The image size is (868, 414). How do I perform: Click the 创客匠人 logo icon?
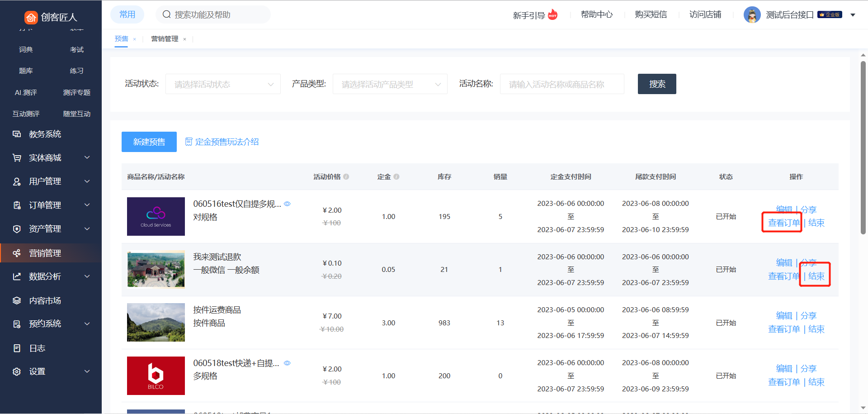(x=31, y=17)
